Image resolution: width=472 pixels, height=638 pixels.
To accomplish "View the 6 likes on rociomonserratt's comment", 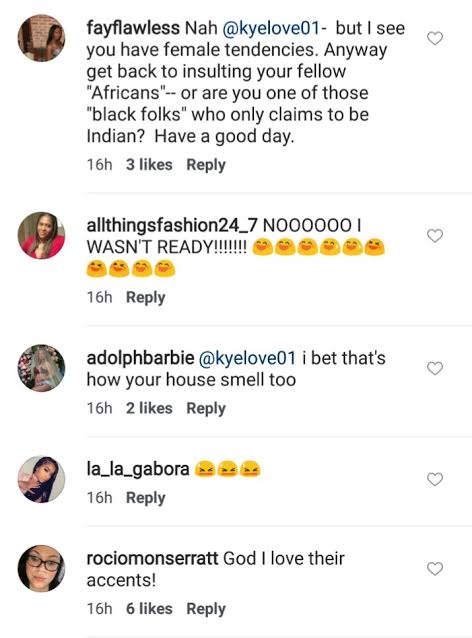I will coord(149,609).
